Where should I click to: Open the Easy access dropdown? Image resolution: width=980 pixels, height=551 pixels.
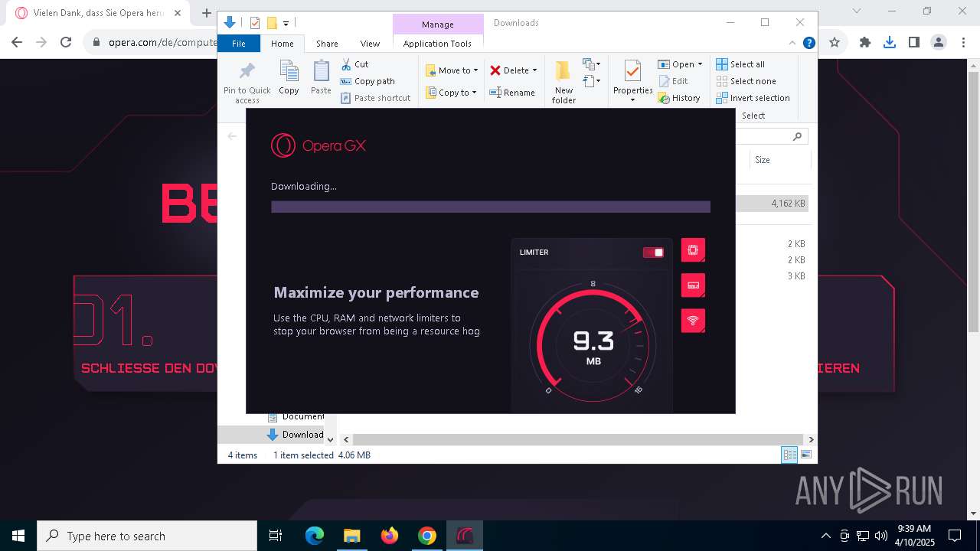click(x=591, y=80)
